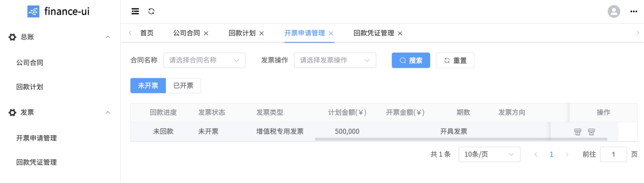Collapse the 总账 sidebar group
Image resolution: width=644 pixels, height=183 pixels.
click(60, 37)
